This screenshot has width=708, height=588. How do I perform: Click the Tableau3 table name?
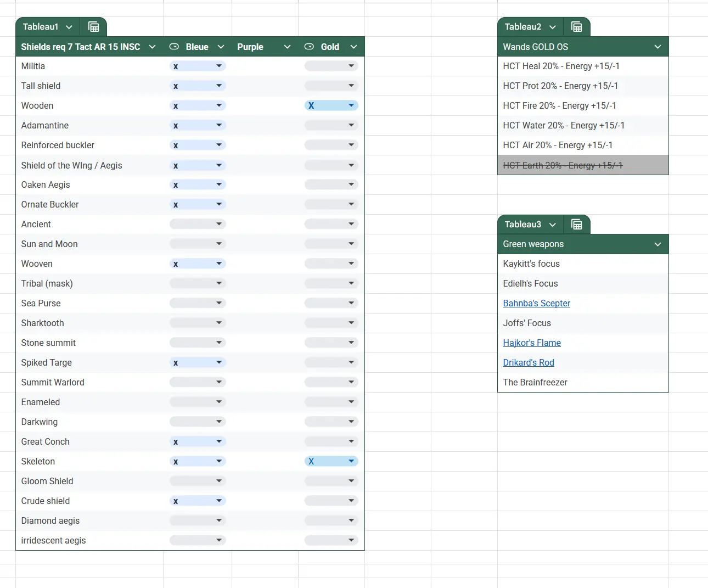coord(523,225)
